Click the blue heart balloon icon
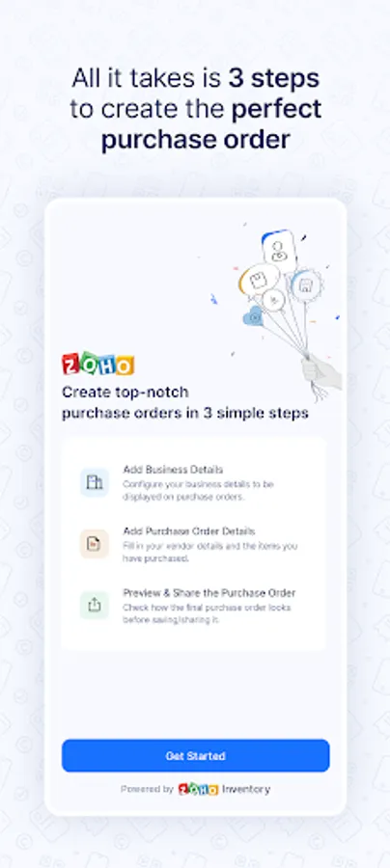 tap(254, 316)
